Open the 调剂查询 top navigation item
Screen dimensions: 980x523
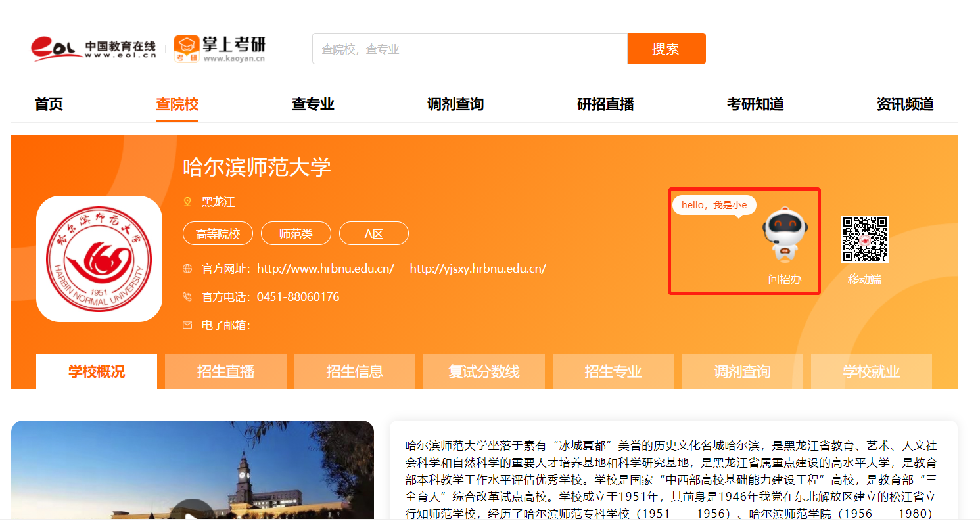click(x=455, y=104)
